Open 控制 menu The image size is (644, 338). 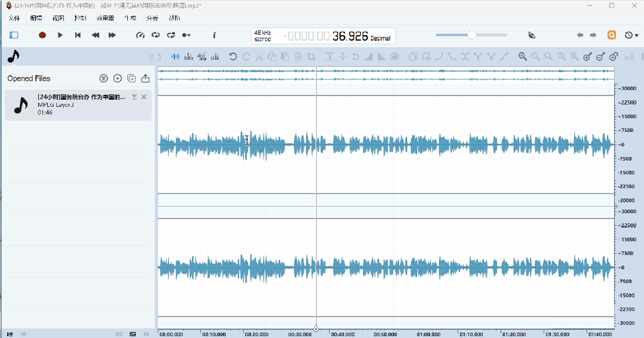81,18
